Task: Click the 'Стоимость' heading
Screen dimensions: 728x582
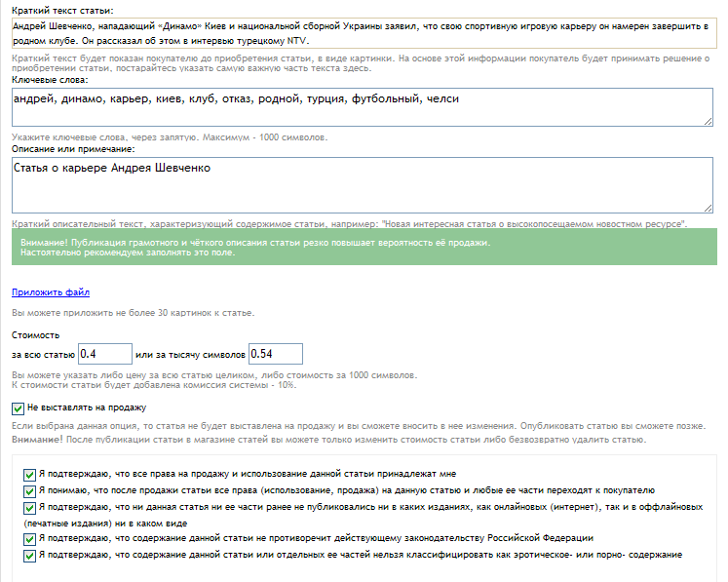Action: point(36,335)
